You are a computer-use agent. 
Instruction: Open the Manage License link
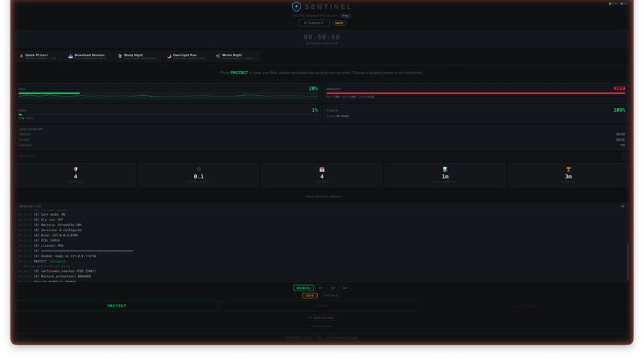tap(322, 326)
